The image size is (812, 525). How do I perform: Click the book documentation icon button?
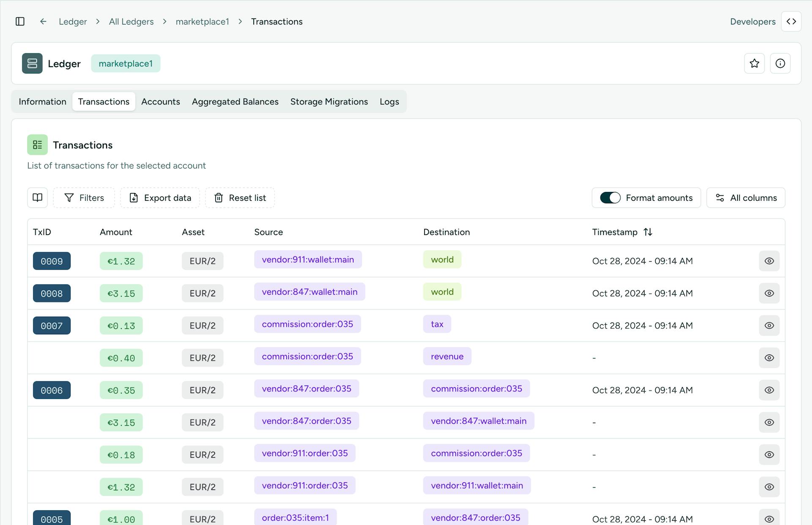coord(38,198)
